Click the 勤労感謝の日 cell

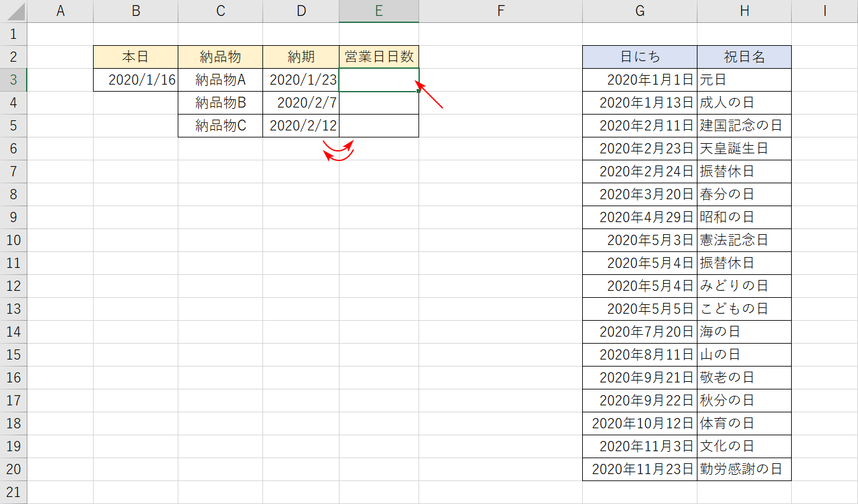pos(744,469)
